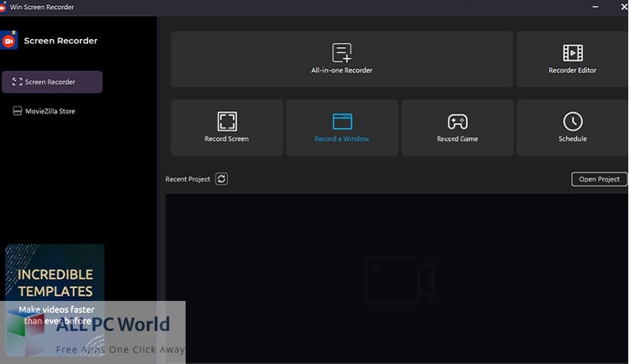629x364 pixels.
Task: Click the "Record Game" text label
Action: tap(458, 139)
